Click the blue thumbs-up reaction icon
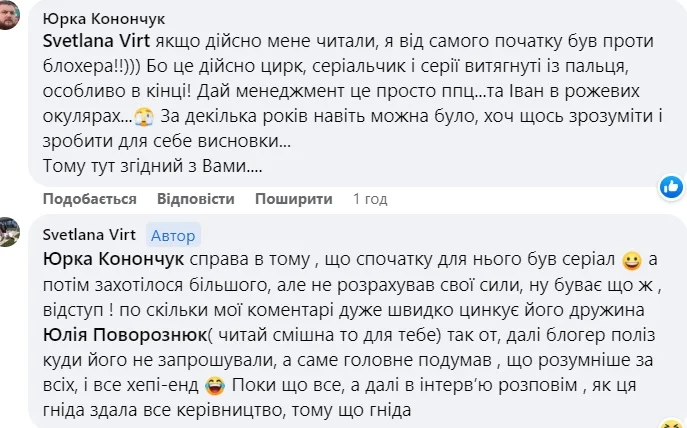 click(x=671, y=186)
